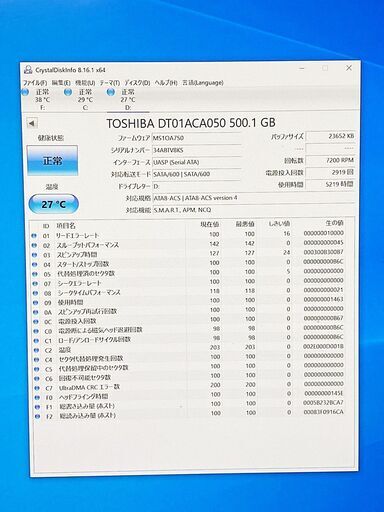Select the D: drive status icon
This screenshot has height=512, width=384.
click(x=111, y=92)
